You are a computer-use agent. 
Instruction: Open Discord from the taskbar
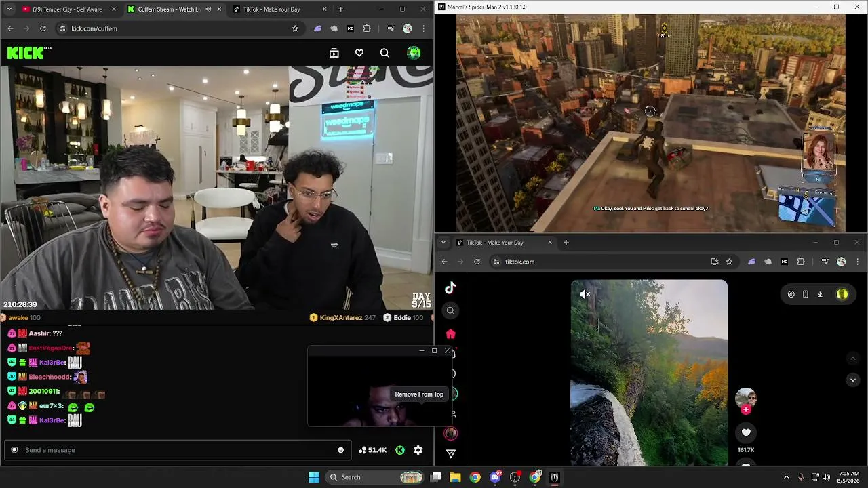point(495,477)
